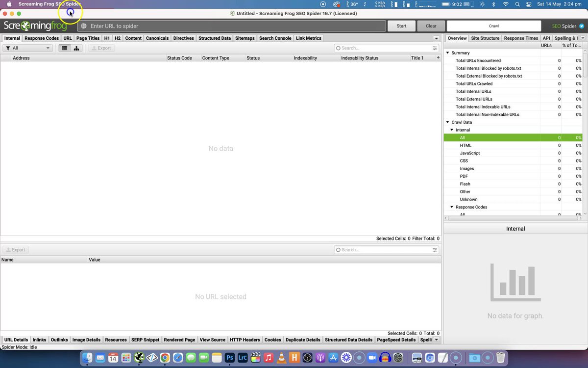Open FaceTime from the dock
588x368 pixels.
tap(204, 358)
